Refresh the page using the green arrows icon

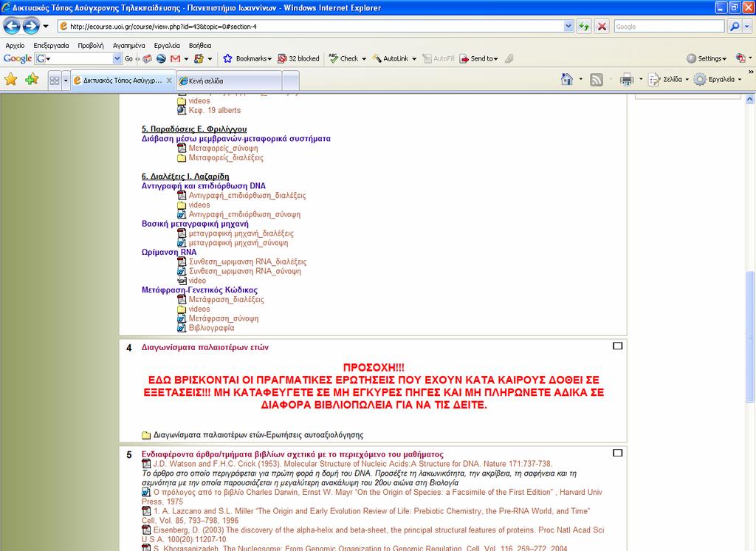point(584,27)
